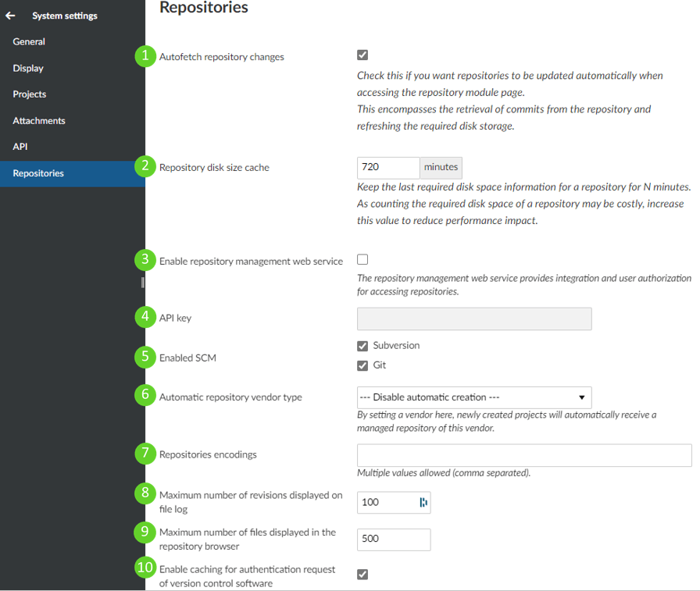Click the green number 6 badge
Viewport: 700px width, 591px height.
pyautogui.click(x=145, y=397)
